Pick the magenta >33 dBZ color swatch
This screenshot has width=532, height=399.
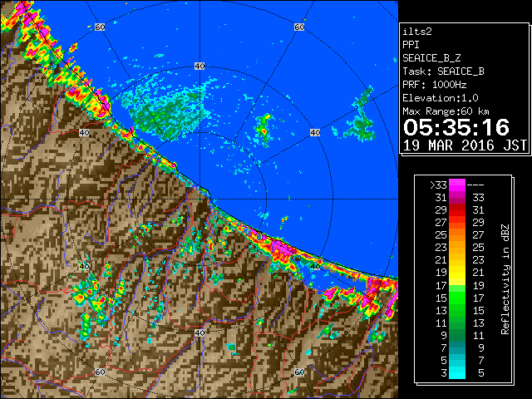point(457,185)
